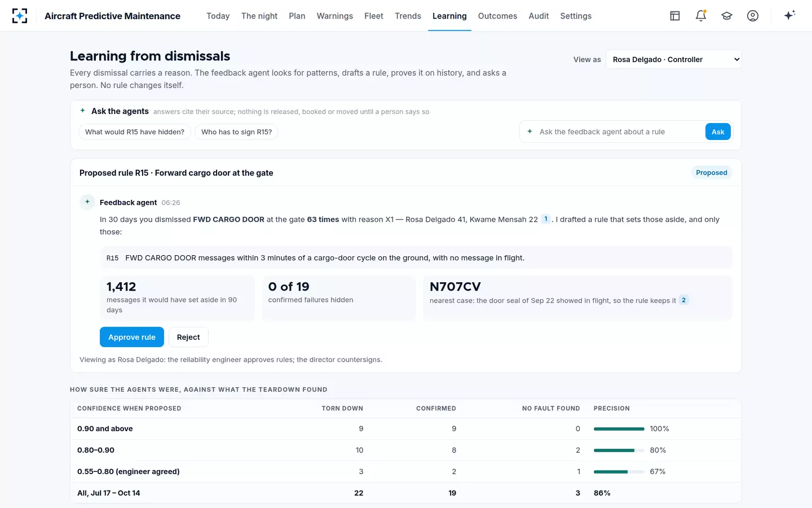Select the Learning tab
The width and height of the screenshot is (812, 508).
coord(449,16)
